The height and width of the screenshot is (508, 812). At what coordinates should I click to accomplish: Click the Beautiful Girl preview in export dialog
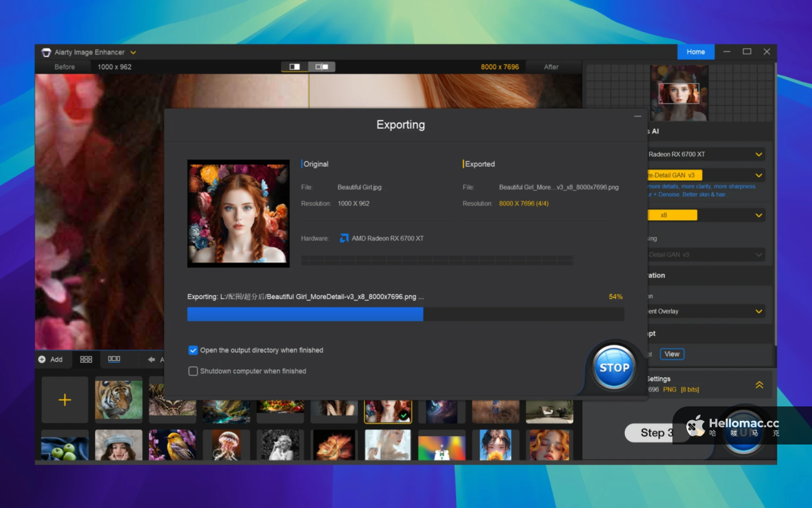point(239,213)
